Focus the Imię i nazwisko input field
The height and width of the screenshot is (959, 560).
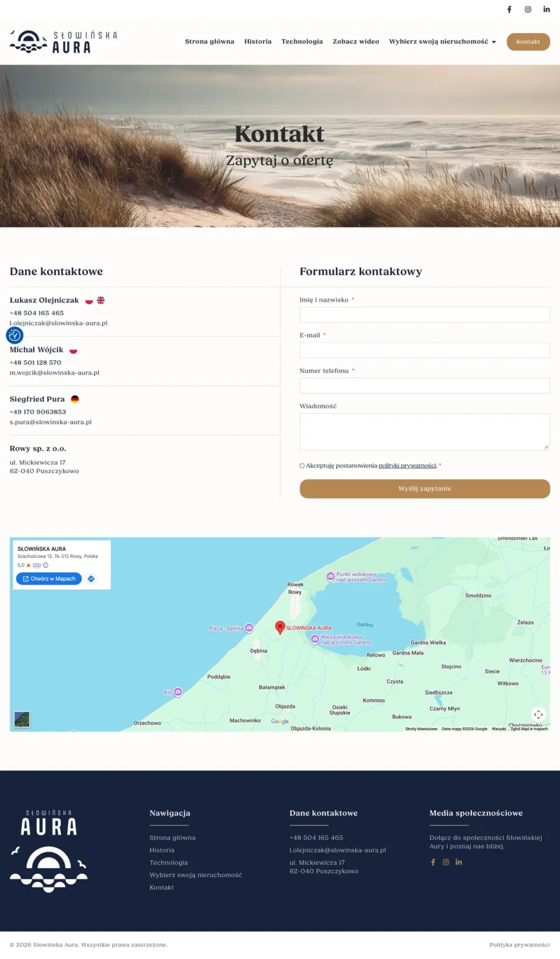tap(425, 315)
